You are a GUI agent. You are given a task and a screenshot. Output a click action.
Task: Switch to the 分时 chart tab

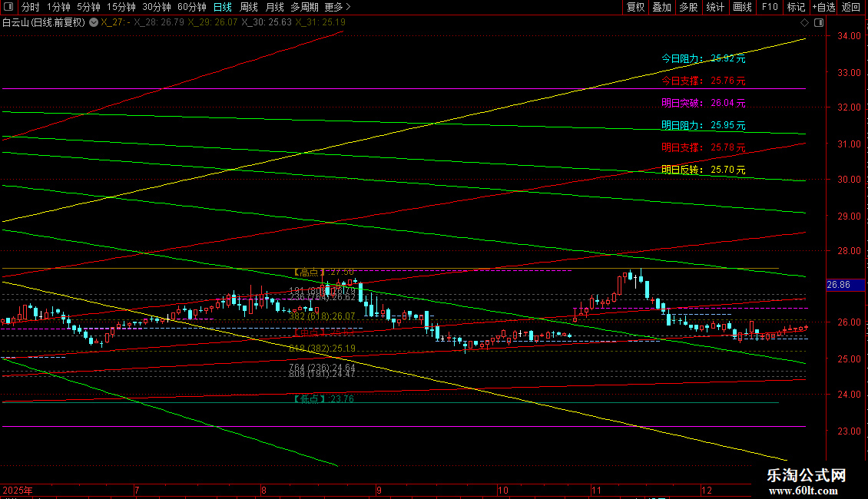click(30, 7)
